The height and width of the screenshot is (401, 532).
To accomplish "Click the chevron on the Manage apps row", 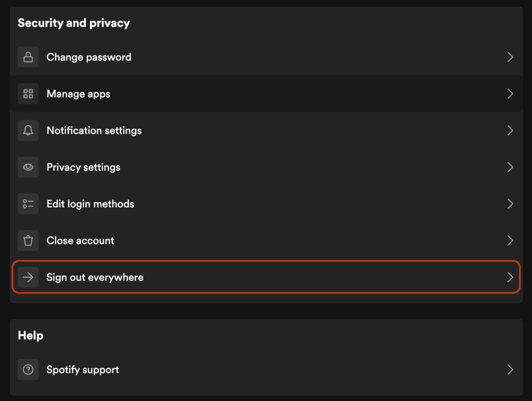I will [x=510, y=94].
